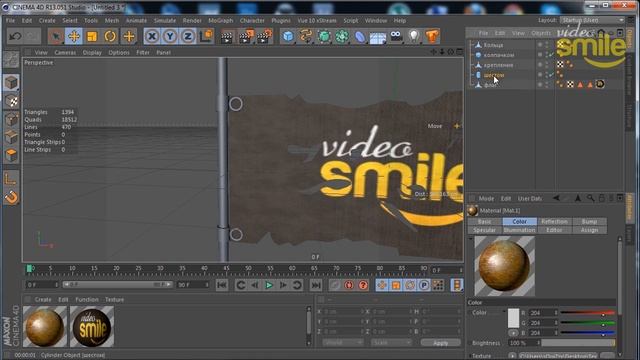Viewport: 640px width, 360px height.
Task: Toggle scale keyframe recording icon
Action: (x=396, y=285)
